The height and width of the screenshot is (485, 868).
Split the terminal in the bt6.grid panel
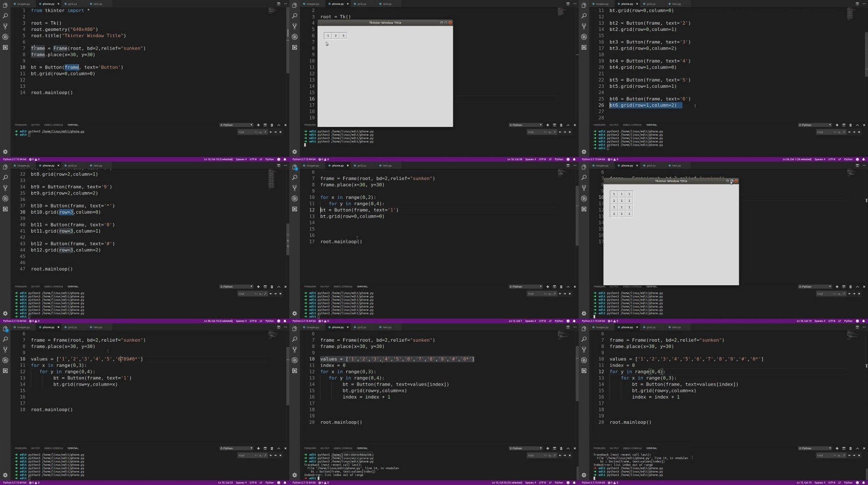click(843, 125)
